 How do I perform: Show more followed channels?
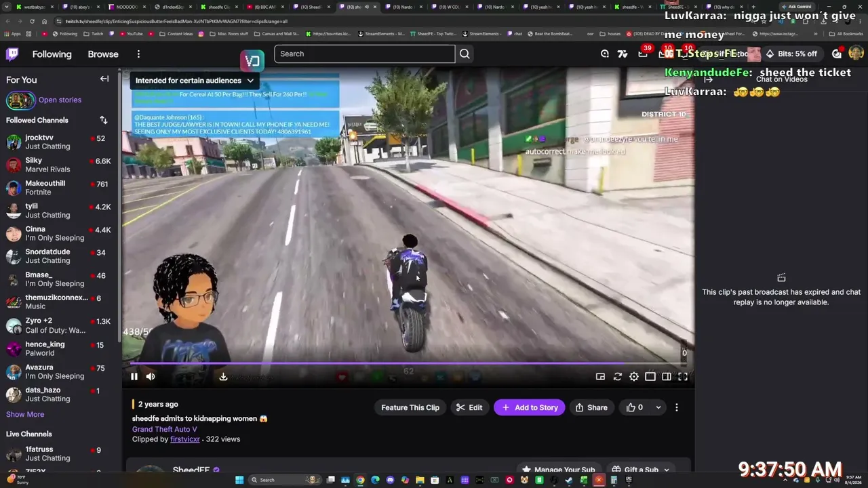[x=25, y=414]
